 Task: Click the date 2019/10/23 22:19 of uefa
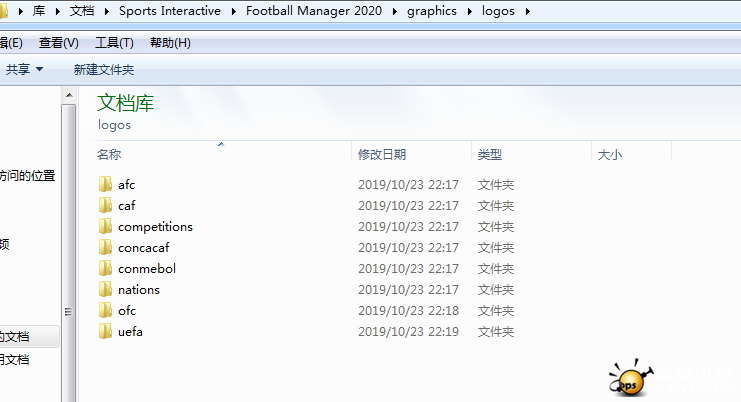pyautogui.click(x=408, y=332)
